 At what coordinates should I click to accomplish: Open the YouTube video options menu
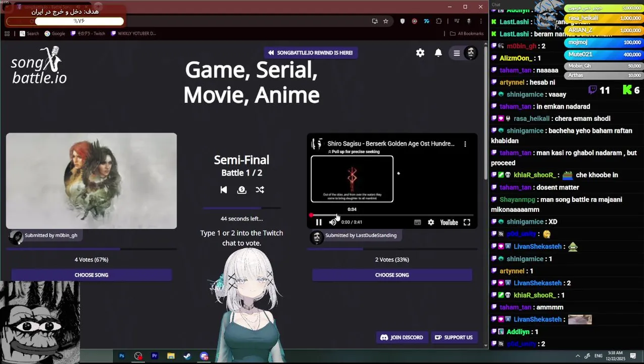465,144
